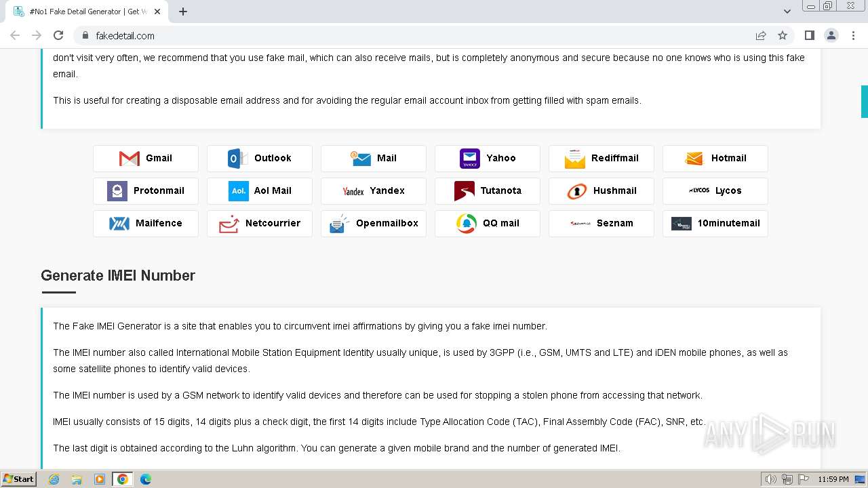Screen dimensions: 868x488
Task: Switch to Chrome in the taskbar
Action: point(123,479)
